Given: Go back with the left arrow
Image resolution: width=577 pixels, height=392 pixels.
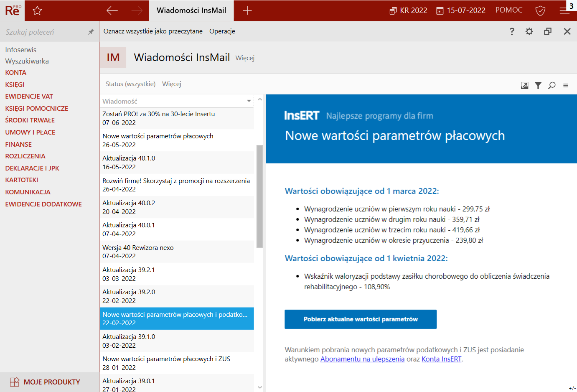Looking at the screenshot, I should pos(112,10).
